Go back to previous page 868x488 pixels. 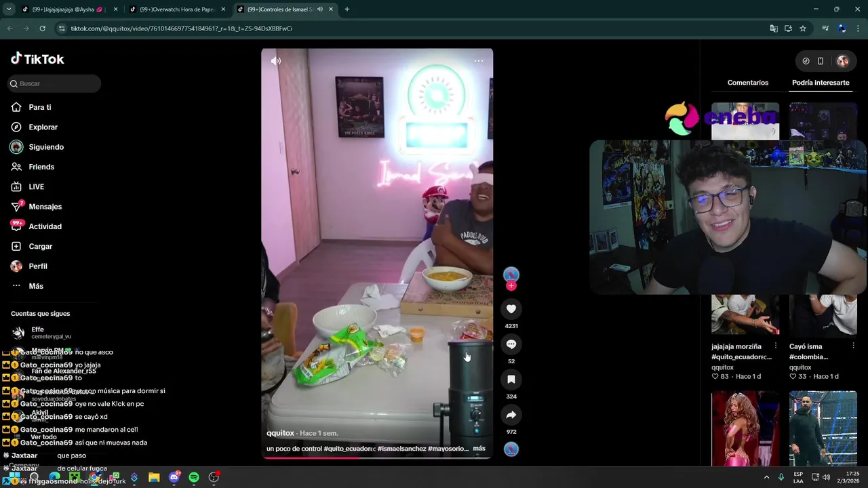(x=9, y=28)
